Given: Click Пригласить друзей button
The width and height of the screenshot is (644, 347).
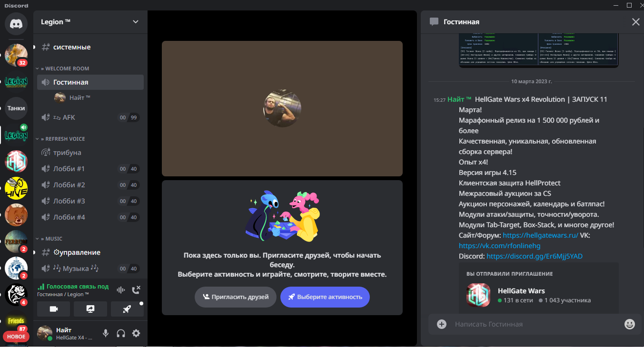Looking at the screenshot, I should click(235, 297).
